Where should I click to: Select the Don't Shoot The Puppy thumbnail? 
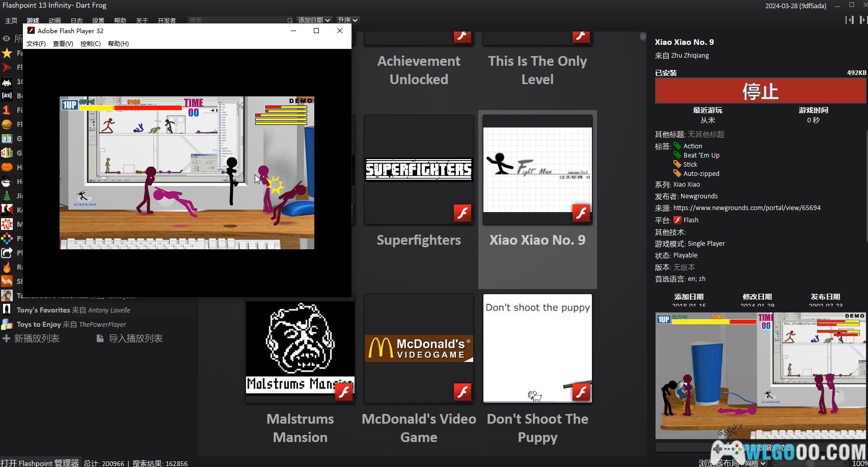(x=537, y=348)
